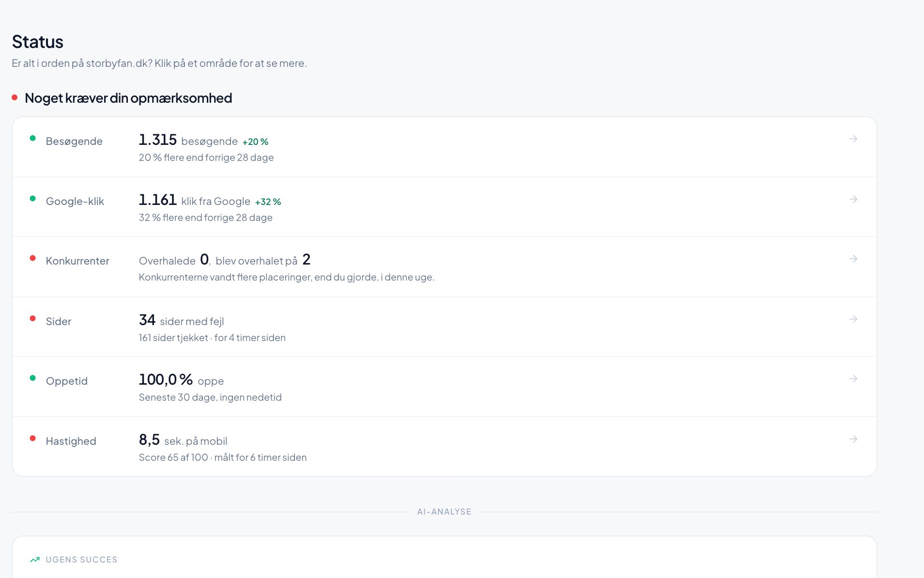Open the Besøgende label
924x578 pixels.
74,141
